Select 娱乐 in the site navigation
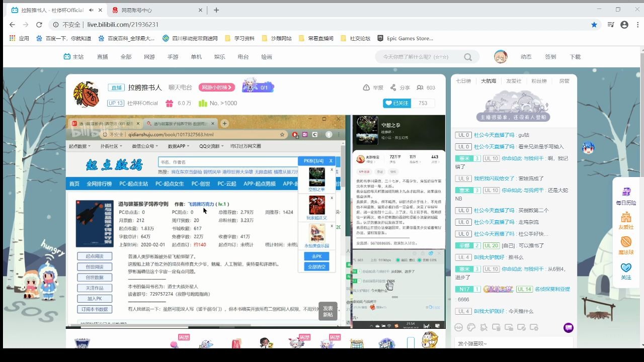This screenshot has width=644, height=362. click(x=220, y=57)
